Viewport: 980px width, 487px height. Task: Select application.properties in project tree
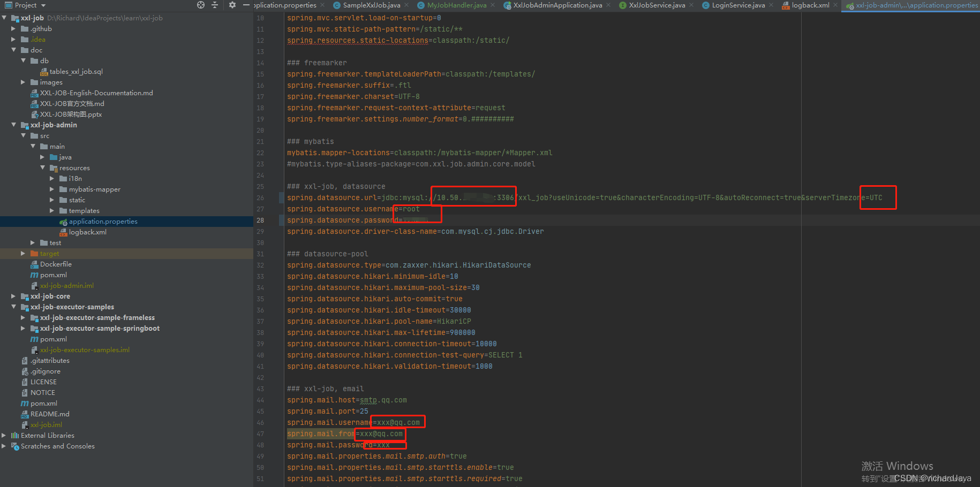click(x=103, y=221)
